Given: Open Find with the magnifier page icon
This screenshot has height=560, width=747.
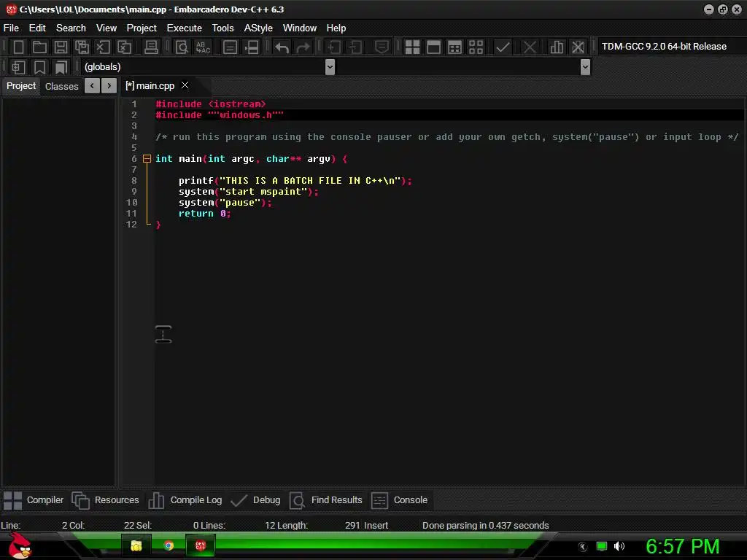Looking at the screenshot, I should (x=182, y=47).
